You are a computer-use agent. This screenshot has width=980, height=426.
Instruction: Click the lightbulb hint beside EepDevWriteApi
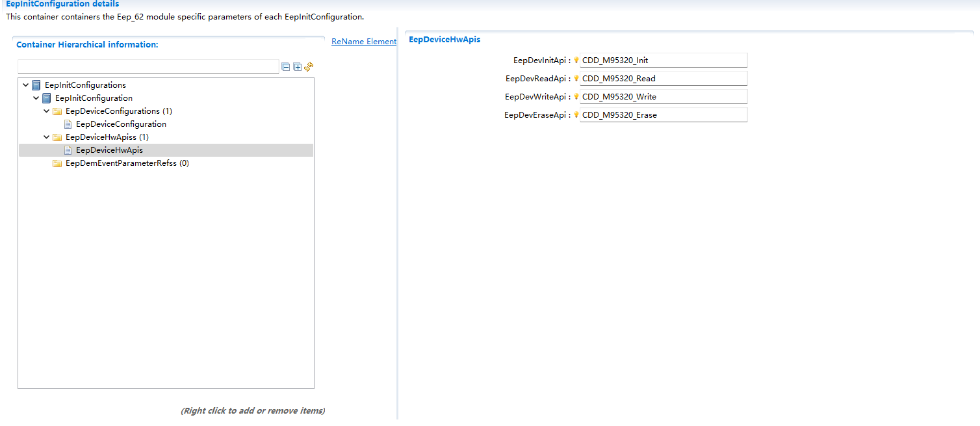576,97
